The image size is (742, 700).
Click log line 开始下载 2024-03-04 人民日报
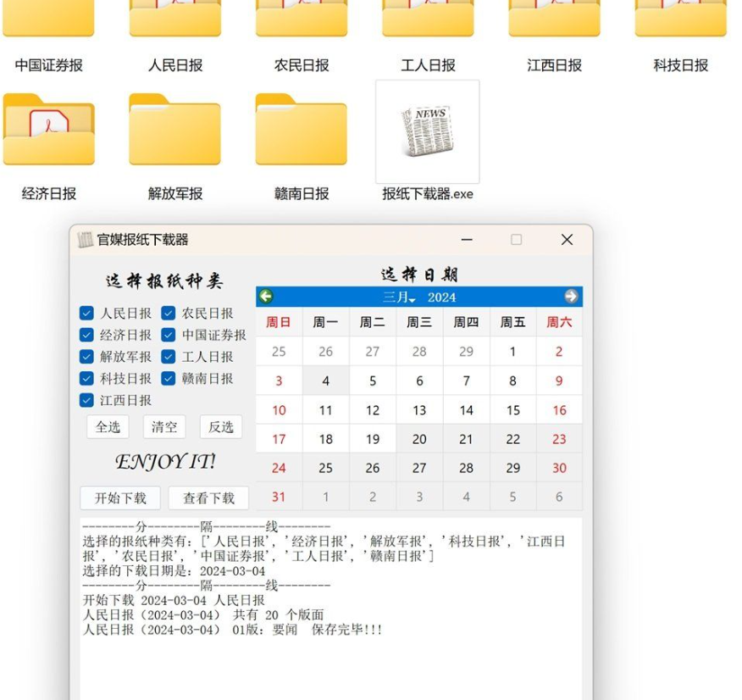pyautogui.click(x=174, y=601)
